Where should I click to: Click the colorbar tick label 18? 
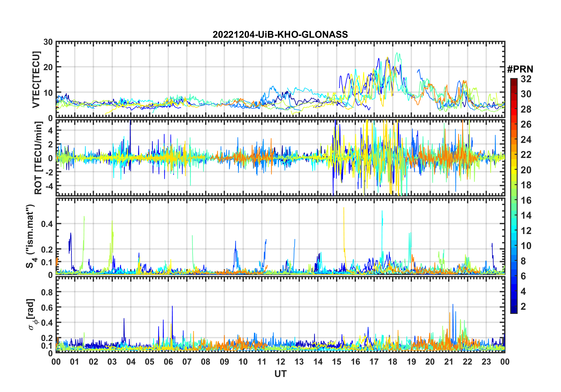(526, 185)
